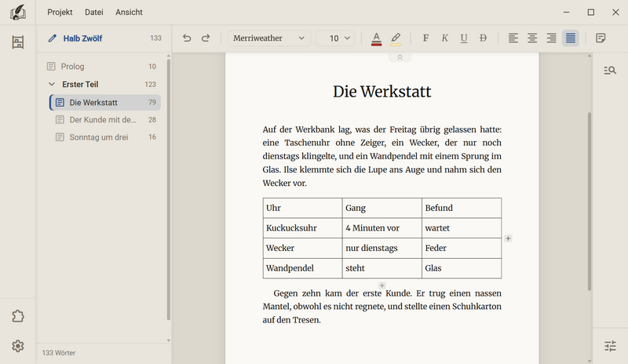Viewport: 628px width, 364px height.
Task: Click the 133 Wörter status text
Action: tap(59, 353)
